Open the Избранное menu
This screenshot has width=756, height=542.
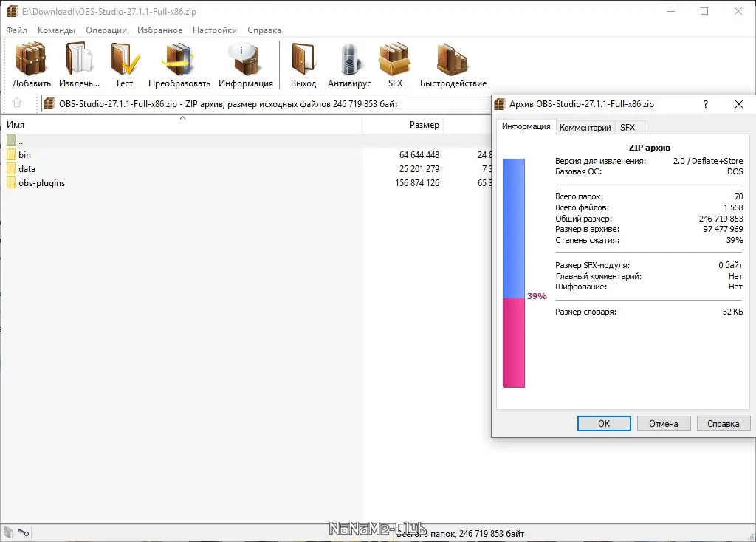[159, 30]
